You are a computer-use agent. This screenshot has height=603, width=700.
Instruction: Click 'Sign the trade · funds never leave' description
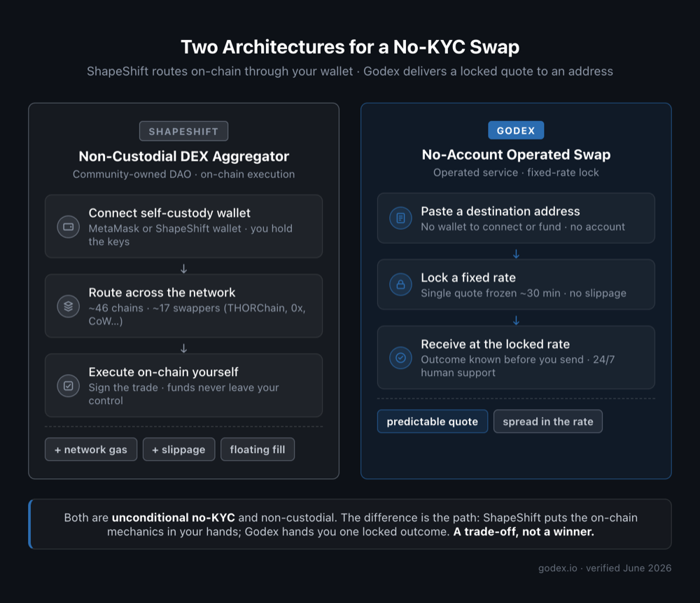[183, 394]
